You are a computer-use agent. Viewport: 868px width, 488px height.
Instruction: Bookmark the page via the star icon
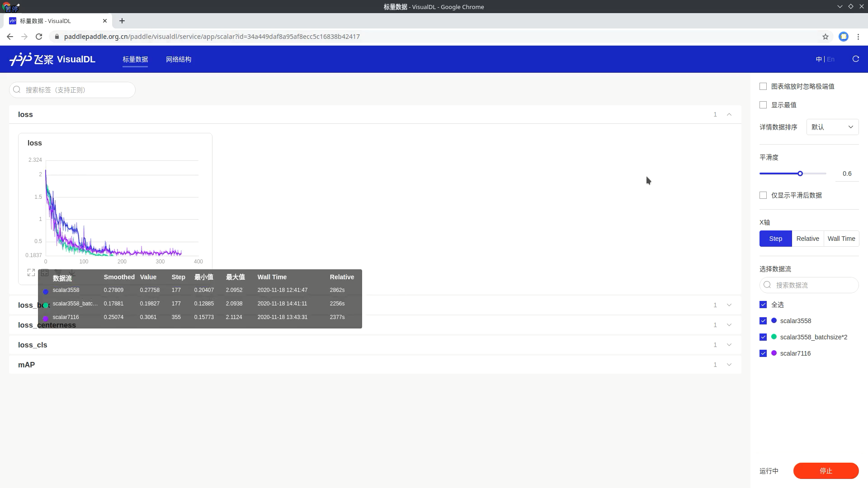(x=826, y=37)
